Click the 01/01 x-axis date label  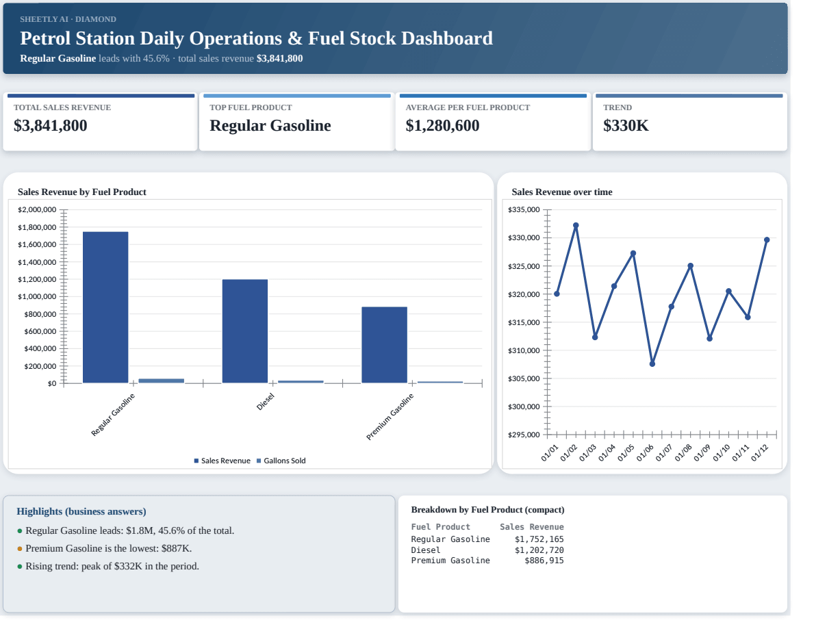(x=550, y=453)
